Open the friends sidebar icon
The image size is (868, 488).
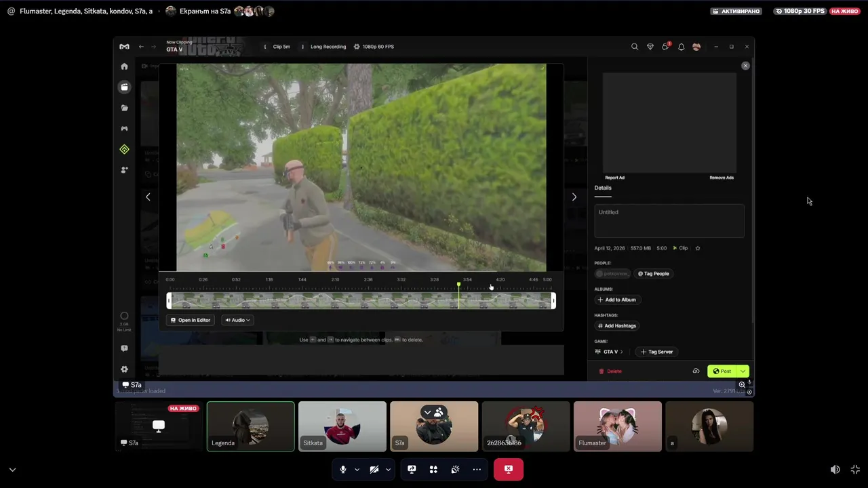pos(124,170)
